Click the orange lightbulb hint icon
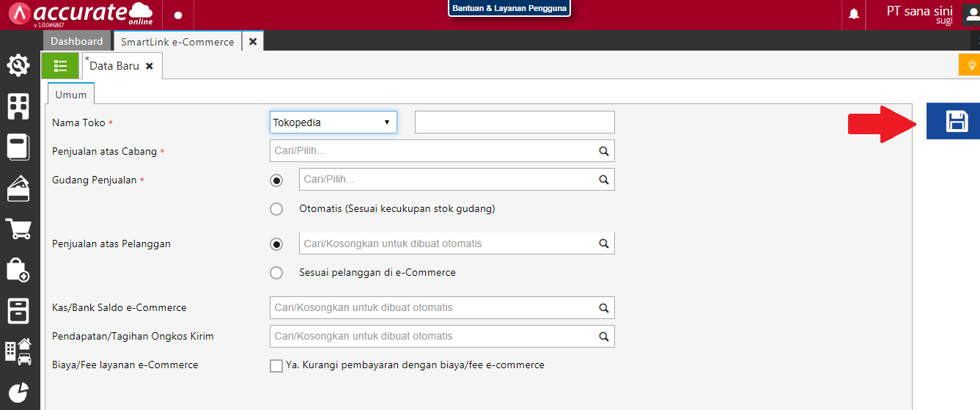The image size is (980, 410). pyautogui.click(x=970, y=65)
